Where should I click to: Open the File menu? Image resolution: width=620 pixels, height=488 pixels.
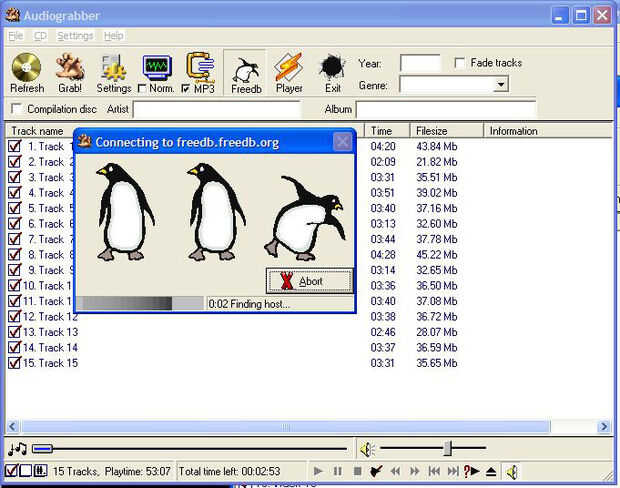16,36
